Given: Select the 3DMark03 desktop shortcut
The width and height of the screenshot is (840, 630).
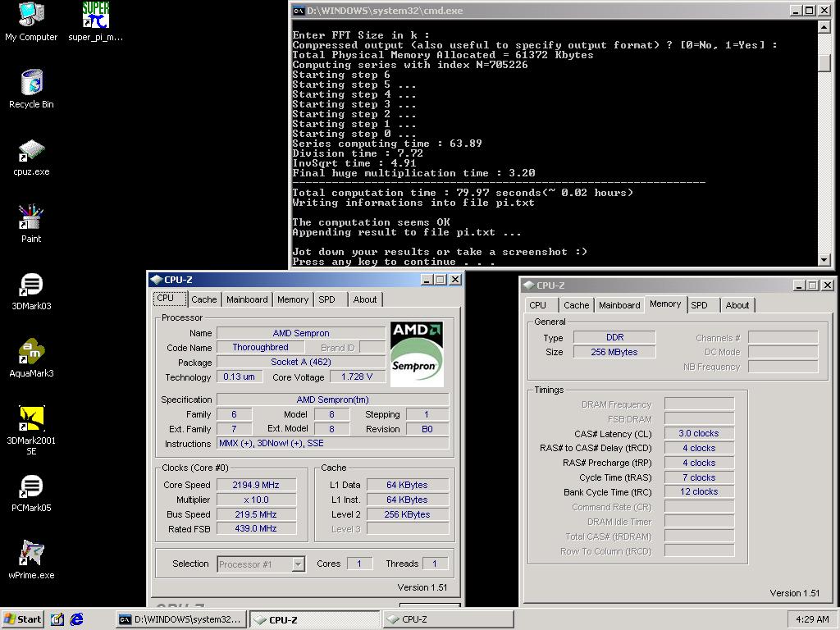Looking at the screenshot, I should [x=31, y=291].
